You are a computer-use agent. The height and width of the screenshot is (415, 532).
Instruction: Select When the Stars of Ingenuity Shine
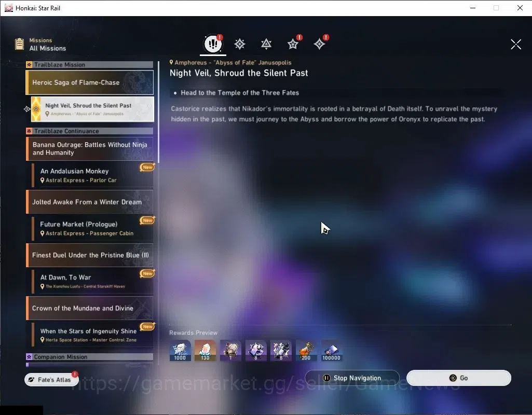pos(92,335)
